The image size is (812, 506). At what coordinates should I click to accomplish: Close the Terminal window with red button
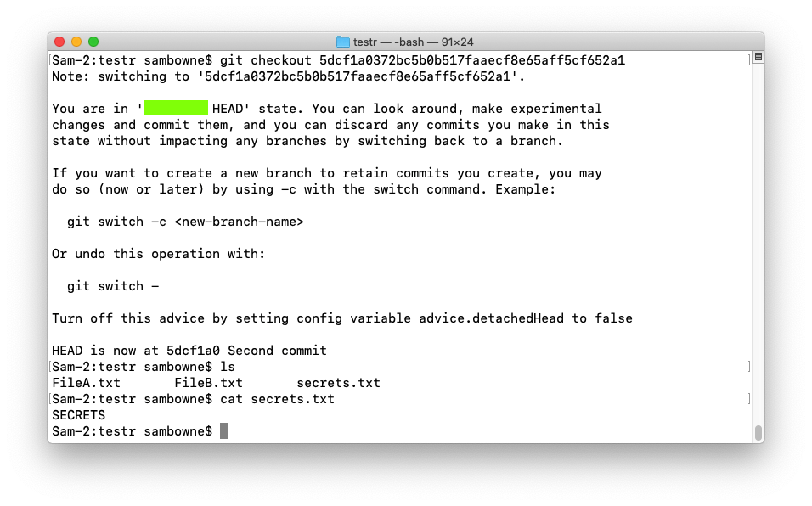click(x=59, y=42)
